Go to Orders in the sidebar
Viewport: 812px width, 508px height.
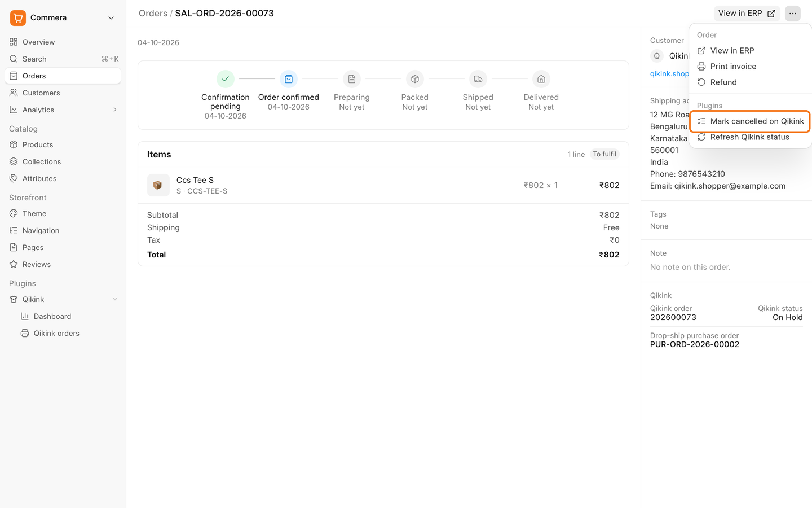pyautogui.click(x=63, y=76)
